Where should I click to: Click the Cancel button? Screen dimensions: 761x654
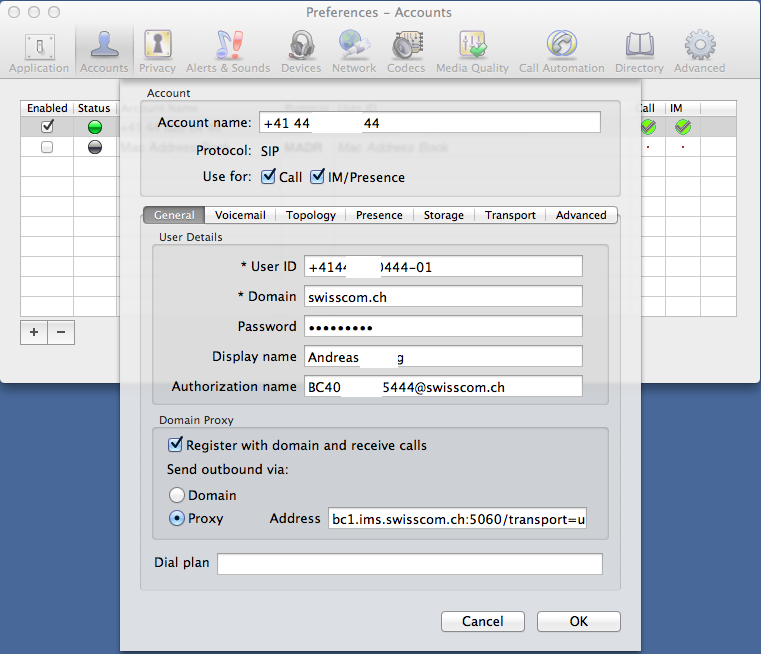[483, 621]
